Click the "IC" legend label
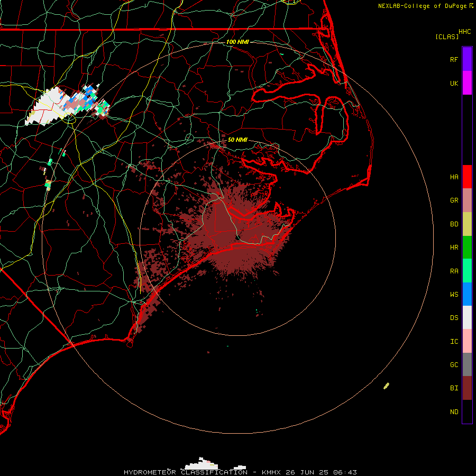 tap(454, 342)
